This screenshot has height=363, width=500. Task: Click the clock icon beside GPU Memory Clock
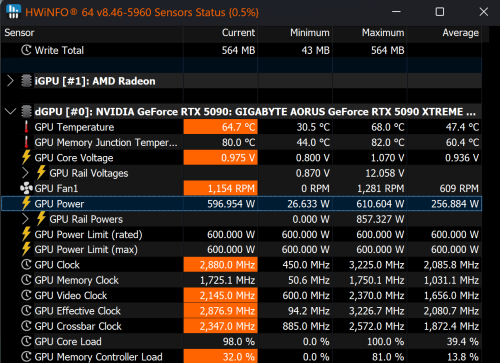26,280
